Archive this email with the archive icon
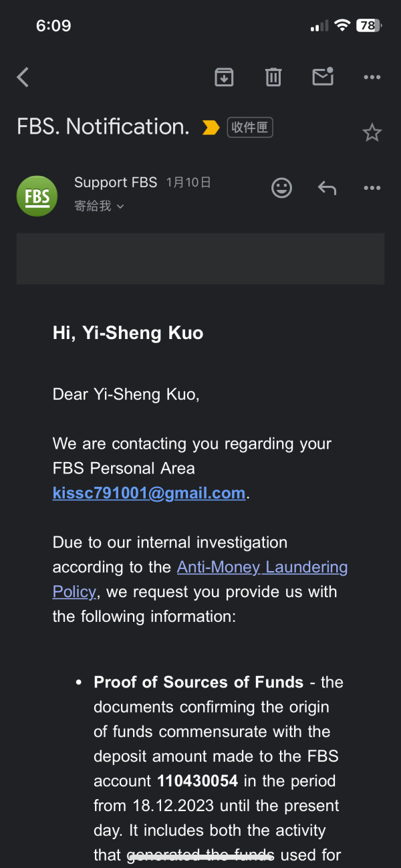 tap(224, 78)
